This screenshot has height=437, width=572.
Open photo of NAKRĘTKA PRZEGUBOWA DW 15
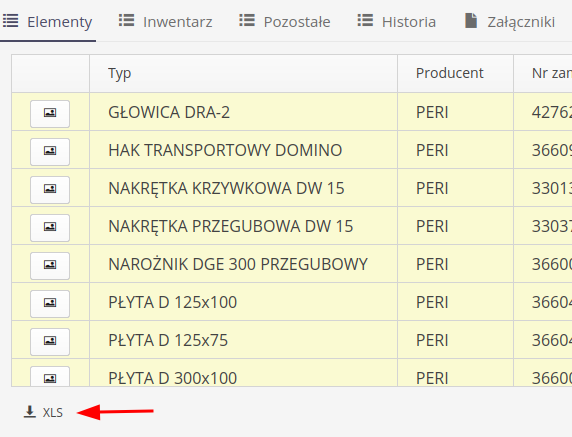pos(50,228)
